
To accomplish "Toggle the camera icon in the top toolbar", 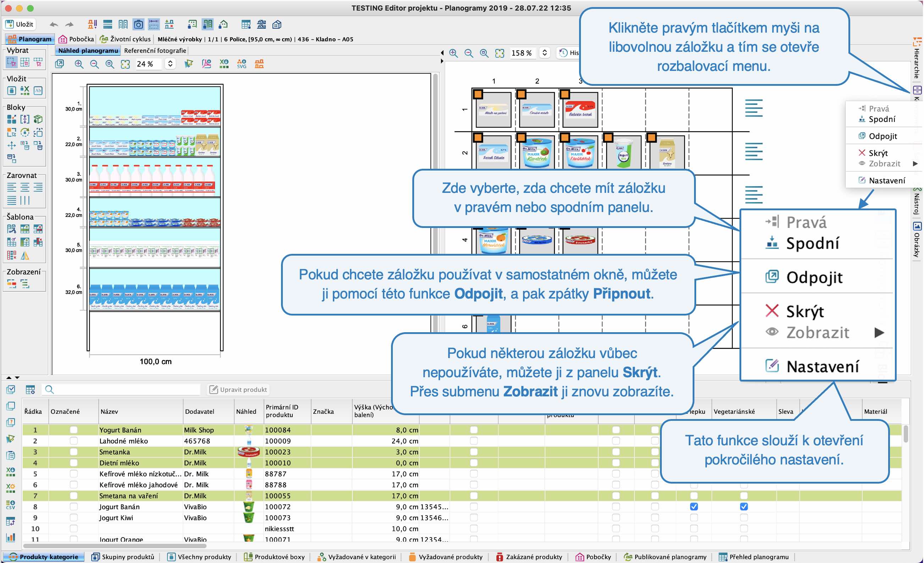I will coord(138,25).
